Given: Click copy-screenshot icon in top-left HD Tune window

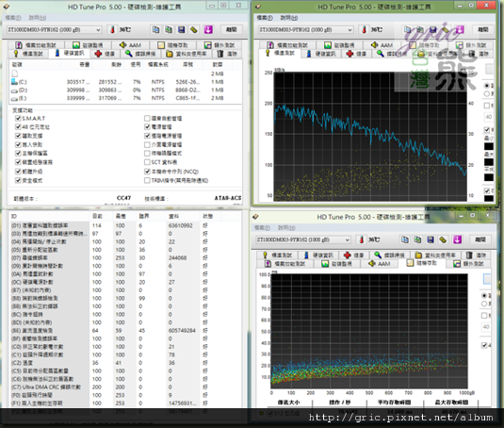Looking at the screenshot, I should coord(169,29).
